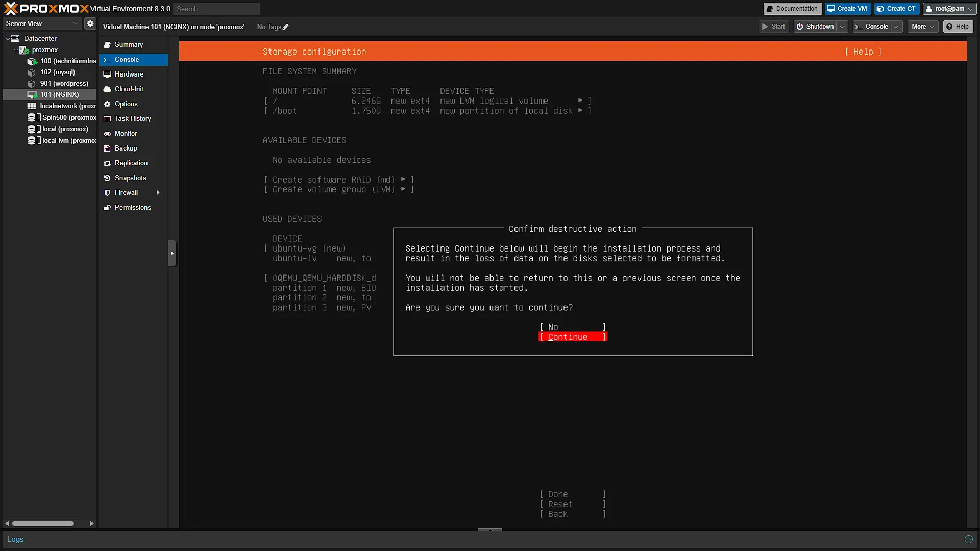The height and width of the screenshot is (551, 980).
Task: Edit tags with the pencil icon
Action: tap(285, 27)
